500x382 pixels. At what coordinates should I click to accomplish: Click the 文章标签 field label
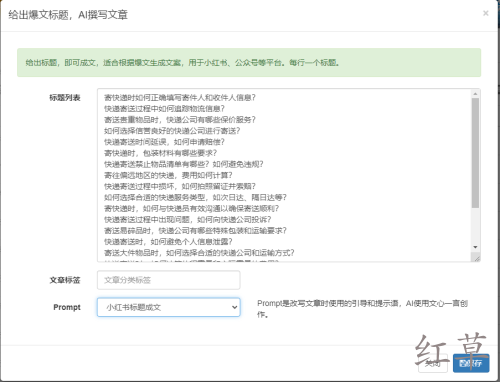pyautogui.click(x=65, y=280)
